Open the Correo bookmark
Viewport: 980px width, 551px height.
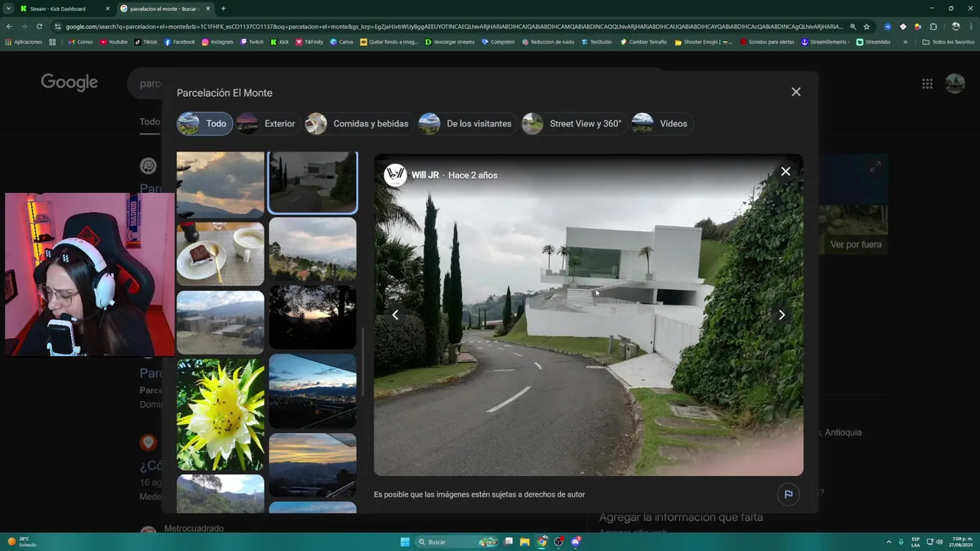click(x=81, y=42)
